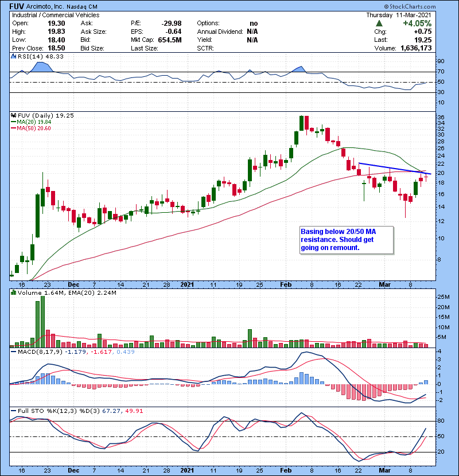Click the Bid Size: label
Viewport: 459px width, 476px height.
pyautogui.click(x=92, y=48)
